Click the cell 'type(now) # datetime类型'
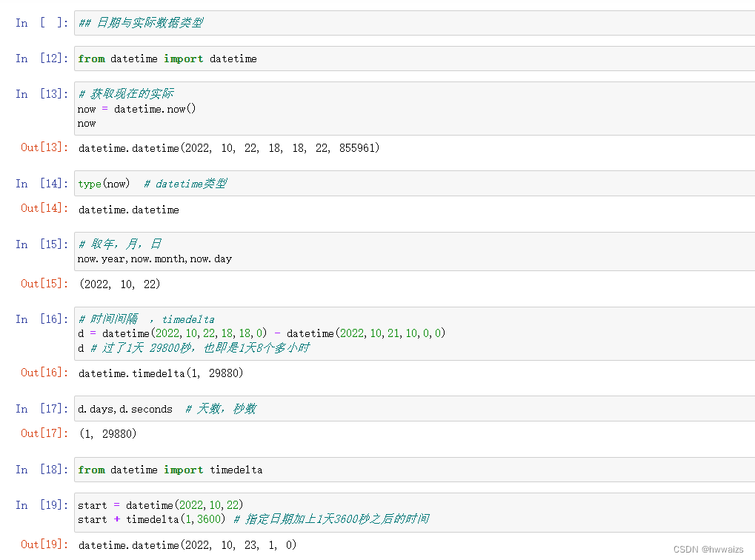This screenshot has height=560, width=755. 415,184
